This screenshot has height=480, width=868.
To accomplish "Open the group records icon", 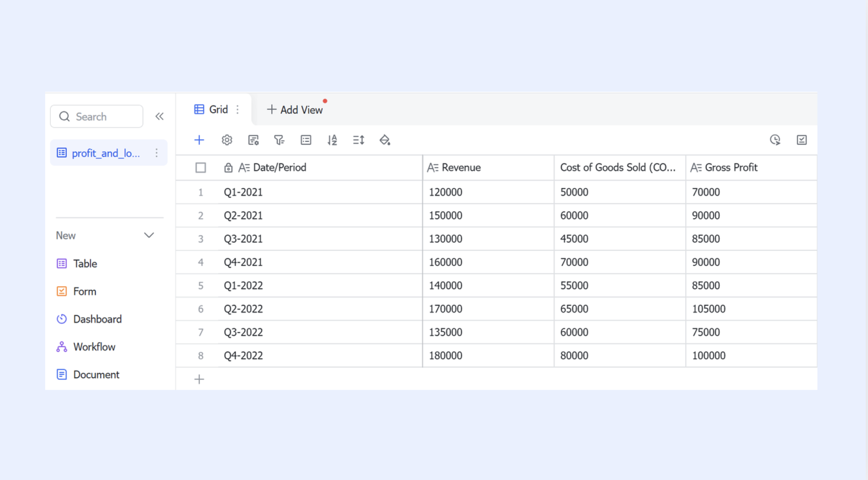I will [306, 140].
